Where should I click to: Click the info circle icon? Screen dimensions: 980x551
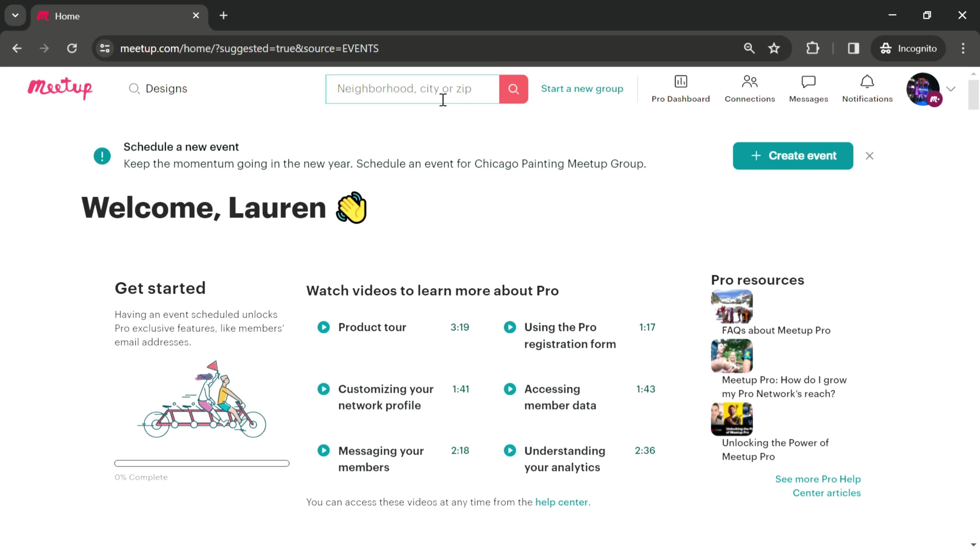pyautogui.click(x=102, y=155)
